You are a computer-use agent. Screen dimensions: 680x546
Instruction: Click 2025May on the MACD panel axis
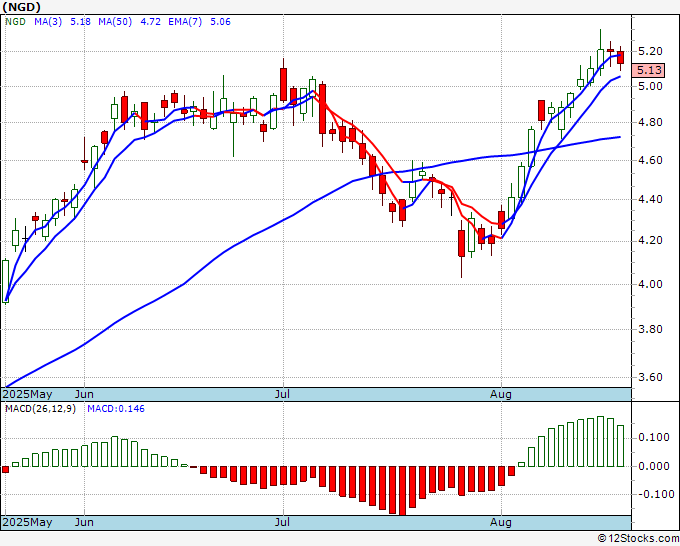point(27,522)
